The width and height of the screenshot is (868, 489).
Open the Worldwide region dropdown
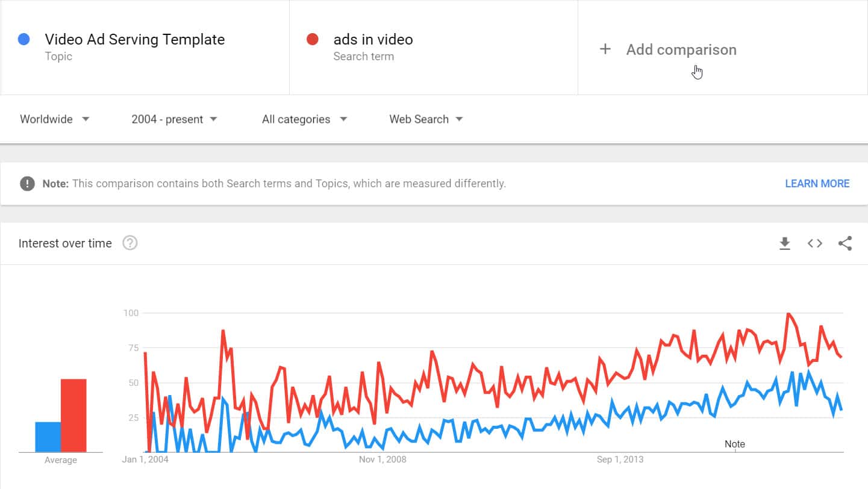click(54, 119)
